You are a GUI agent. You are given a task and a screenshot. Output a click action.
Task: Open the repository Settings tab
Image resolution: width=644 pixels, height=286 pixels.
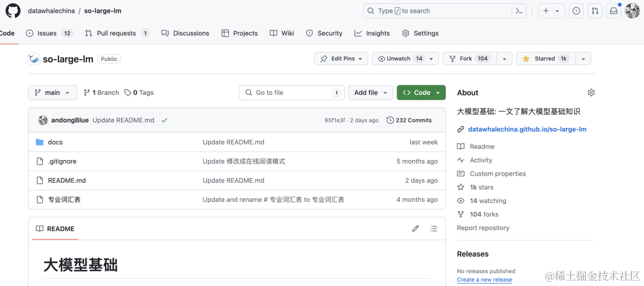[x=420, y=33]
